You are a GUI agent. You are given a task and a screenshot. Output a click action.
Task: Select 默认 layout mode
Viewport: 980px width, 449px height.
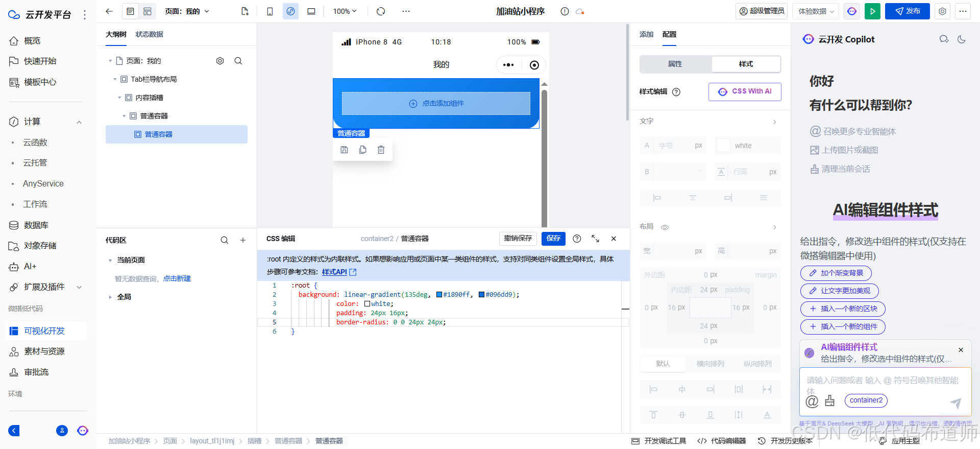click(663, 364)
